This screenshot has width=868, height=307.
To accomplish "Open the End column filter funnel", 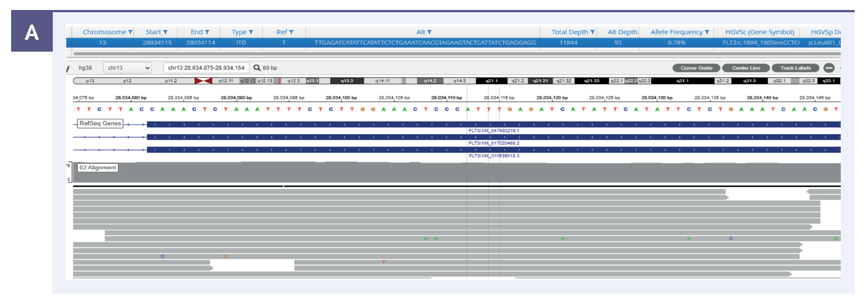I will click(207, 32).
